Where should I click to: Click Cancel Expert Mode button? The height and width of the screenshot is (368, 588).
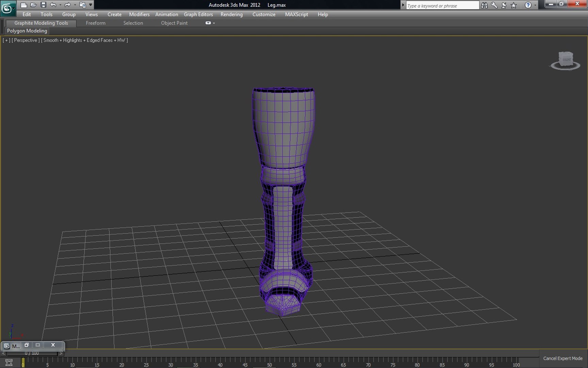(563, 358)
